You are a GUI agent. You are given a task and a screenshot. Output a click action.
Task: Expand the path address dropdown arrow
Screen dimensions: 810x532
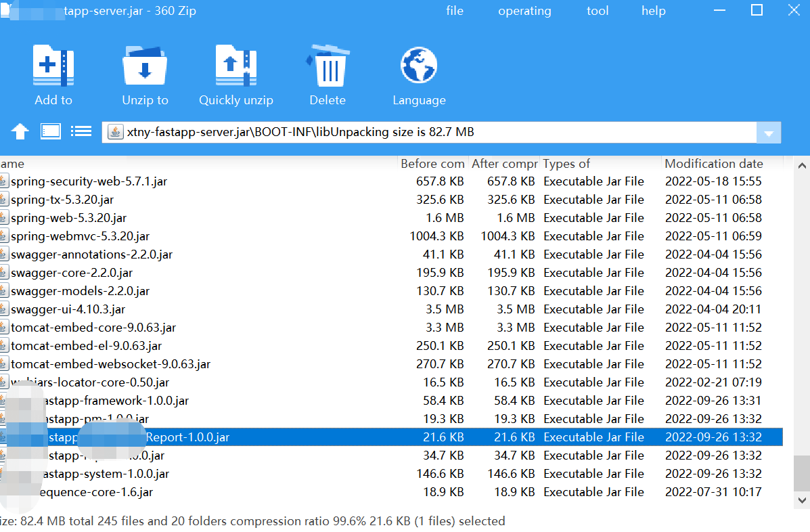(769, 133)
